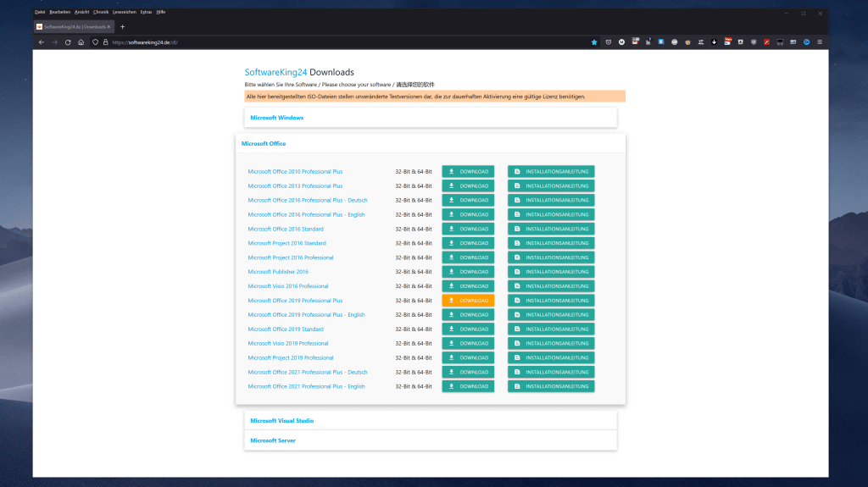The height and width of the screenshot is (487, 868).
Task: Open the Chronik menu
Action: [x=101, y=12]
